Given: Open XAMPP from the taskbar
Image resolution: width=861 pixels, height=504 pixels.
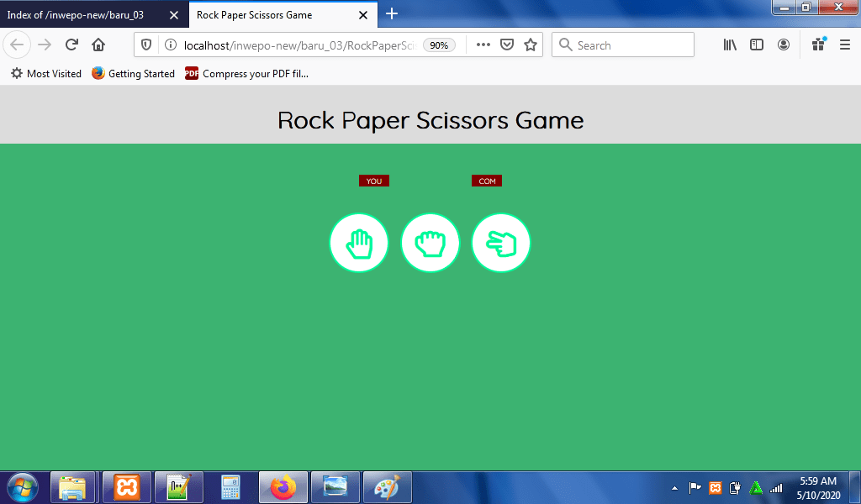Looking at the screenshot, I should click(x=126, y=487).
